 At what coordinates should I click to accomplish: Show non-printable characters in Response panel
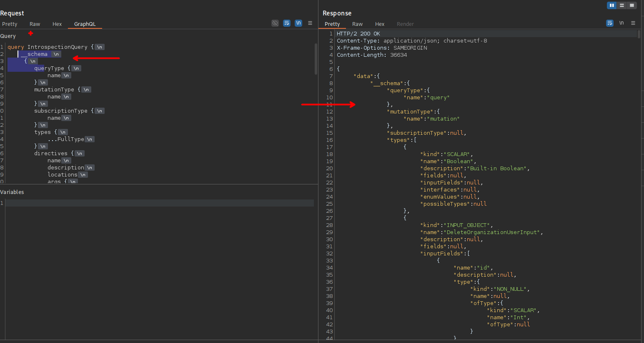tap(621, 23)
